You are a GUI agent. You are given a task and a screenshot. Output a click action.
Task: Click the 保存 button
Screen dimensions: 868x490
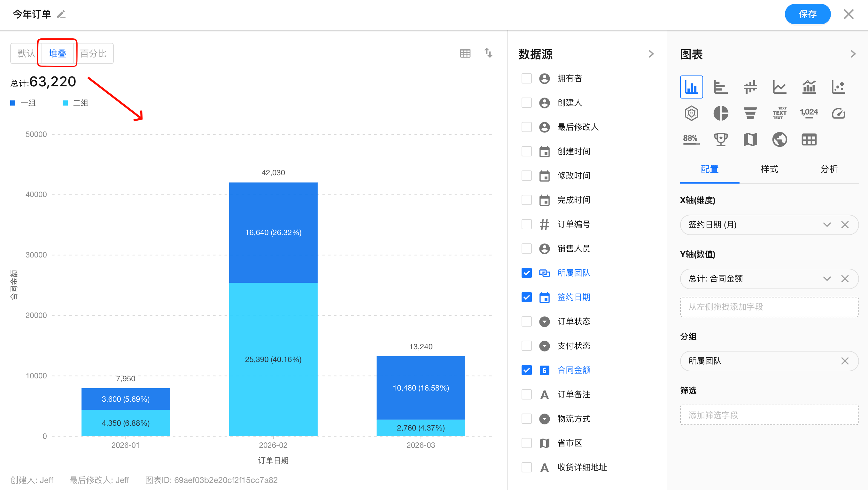807,14
